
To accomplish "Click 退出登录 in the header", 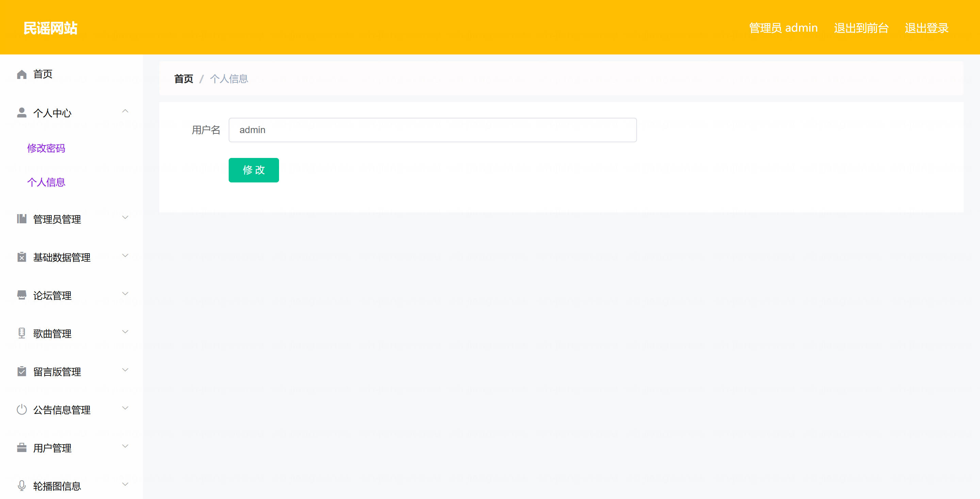I will click(x=926, y=28).
